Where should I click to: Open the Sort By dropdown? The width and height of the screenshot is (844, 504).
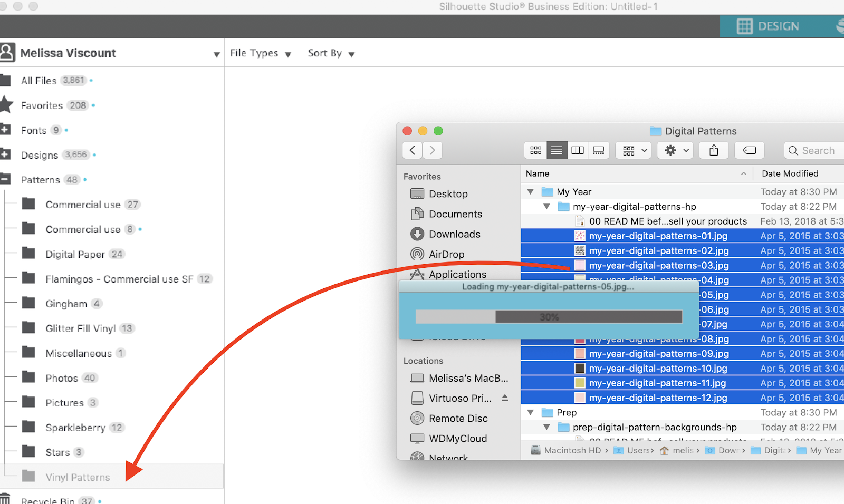[331, 53]
